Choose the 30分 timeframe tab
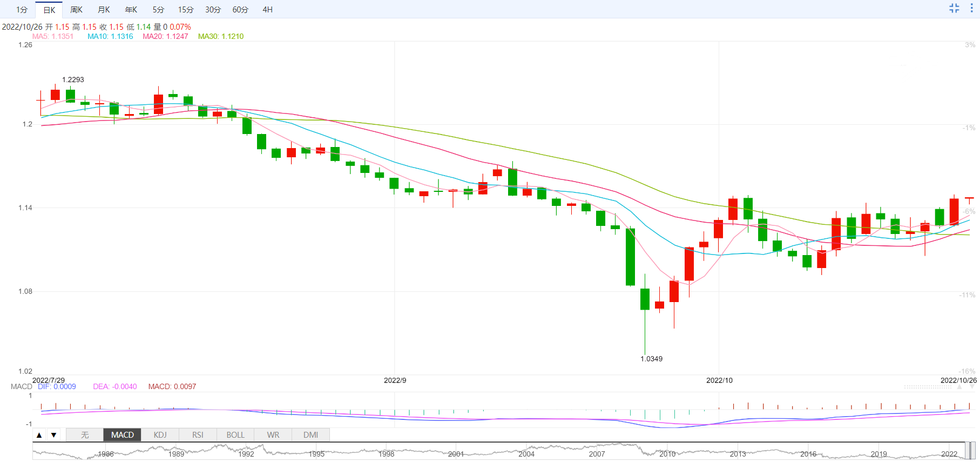980x468 pixels. click(213, 10)
